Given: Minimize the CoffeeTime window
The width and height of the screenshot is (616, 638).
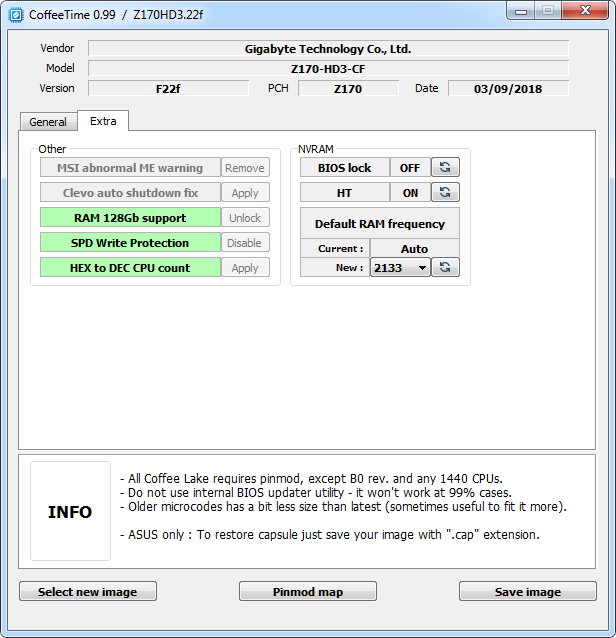Looking at the screenshot, I should 521,11.
